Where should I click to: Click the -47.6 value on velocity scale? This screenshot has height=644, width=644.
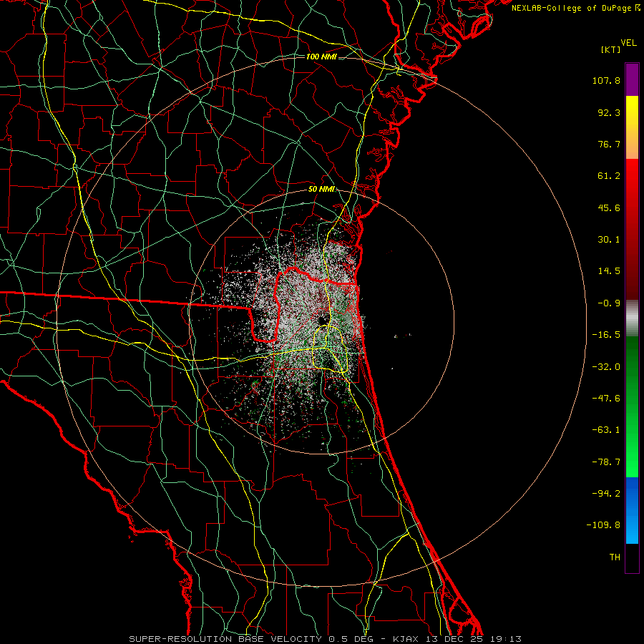point(606,399)
